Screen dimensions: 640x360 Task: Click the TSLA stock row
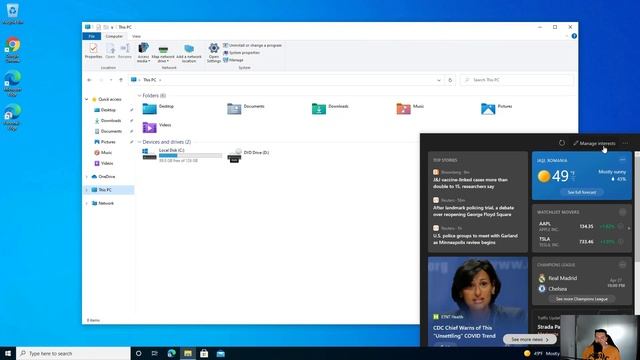pos(582,242)
